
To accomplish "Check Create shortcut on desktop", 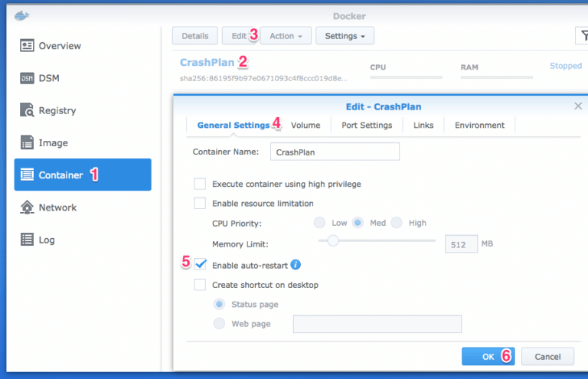I will point(200,285).
